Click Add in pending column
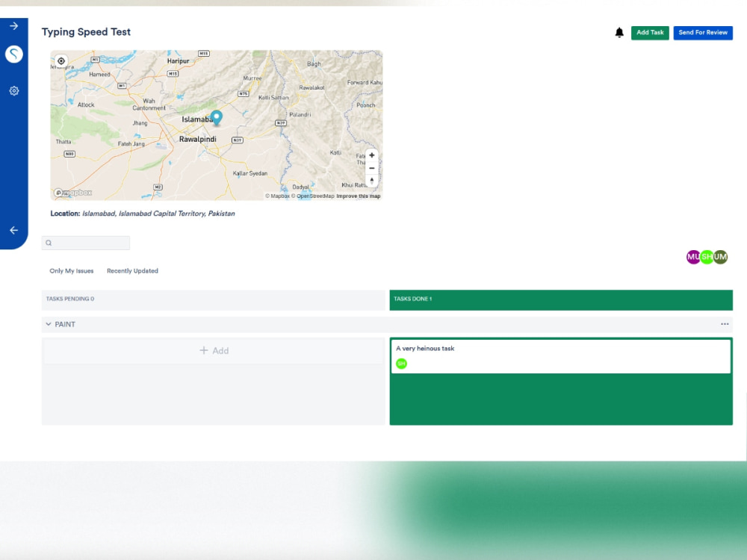The width and height of the screenshot is (747, 560). [x=214, y=350]
